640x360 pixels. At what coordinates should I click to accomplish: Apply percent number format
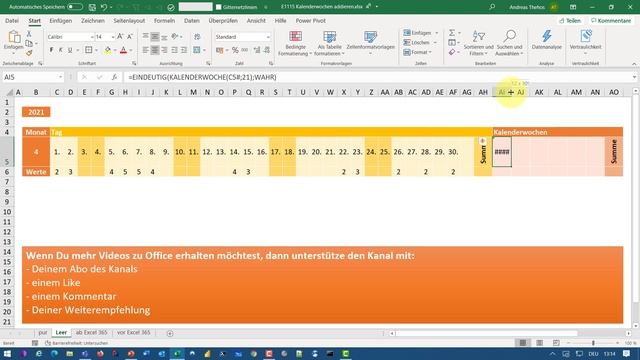[235, 50]
